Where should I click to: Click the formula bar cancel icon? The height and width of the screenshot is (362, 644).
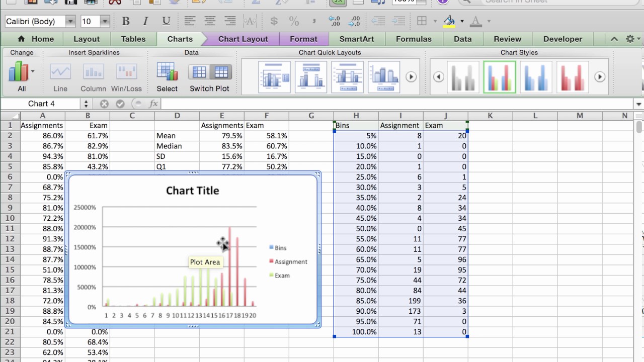point(104,104)
